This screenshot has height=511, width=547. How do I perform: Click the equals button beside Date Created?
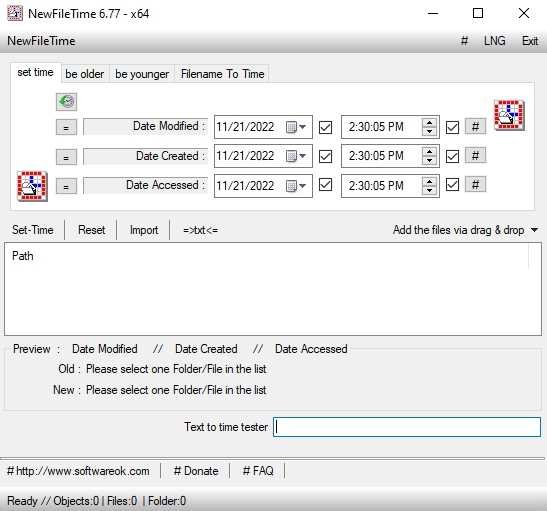coord(66,157)
